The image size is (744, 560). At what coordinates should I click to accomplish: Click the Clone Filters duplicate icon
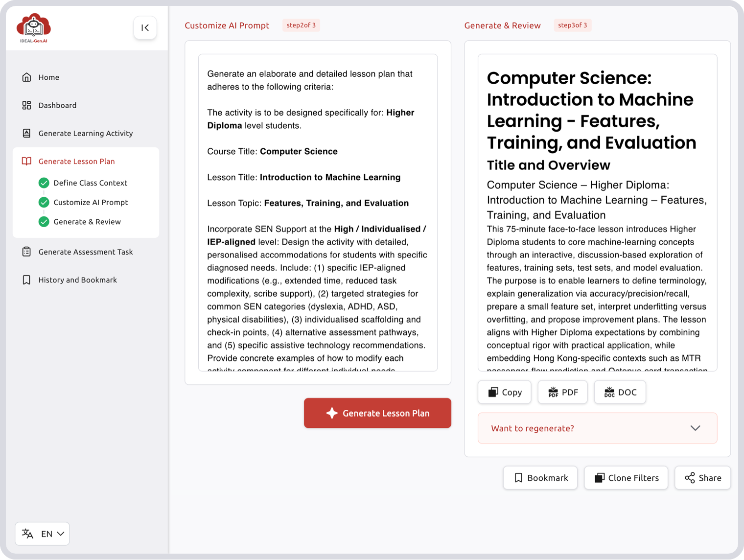(600, 478)
